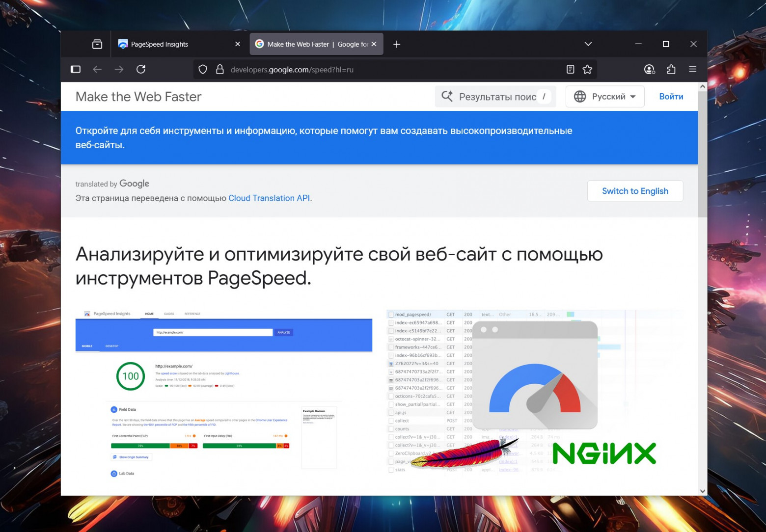Open the Русский language dropdown

[609, 96]
